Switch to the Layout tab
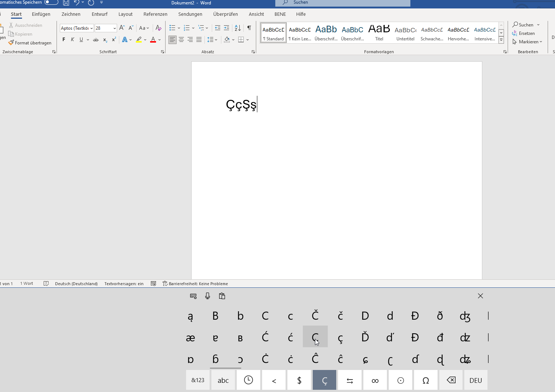Image resolution: width=555 pixels, height=392 pixels. coord(126,14)
